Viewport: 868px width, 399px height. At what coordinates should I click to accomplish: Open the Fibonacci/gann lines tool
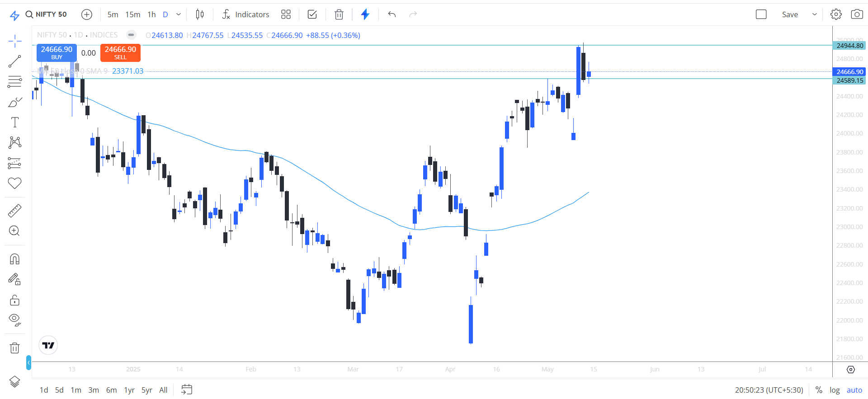click(15, 82)
